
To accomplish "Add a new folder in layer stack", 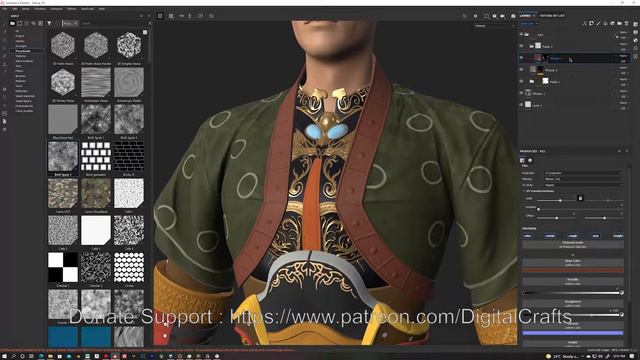I will pos(619,24).
